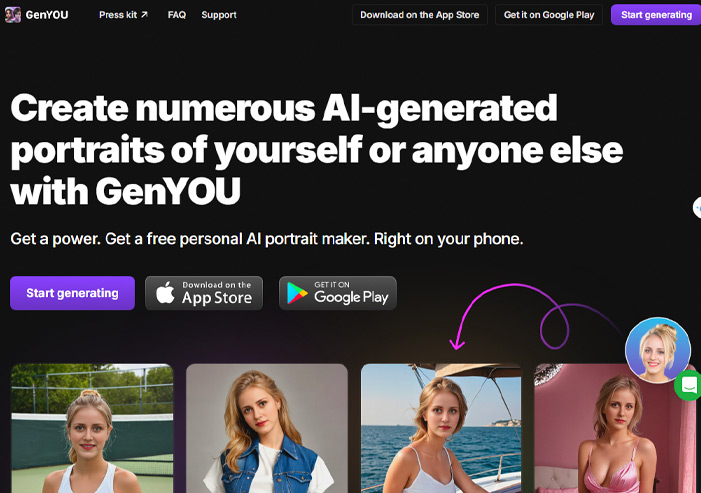The image size is (701, 493).
Task: Click Start generating in the header
Action: click(x=656, y=15)
